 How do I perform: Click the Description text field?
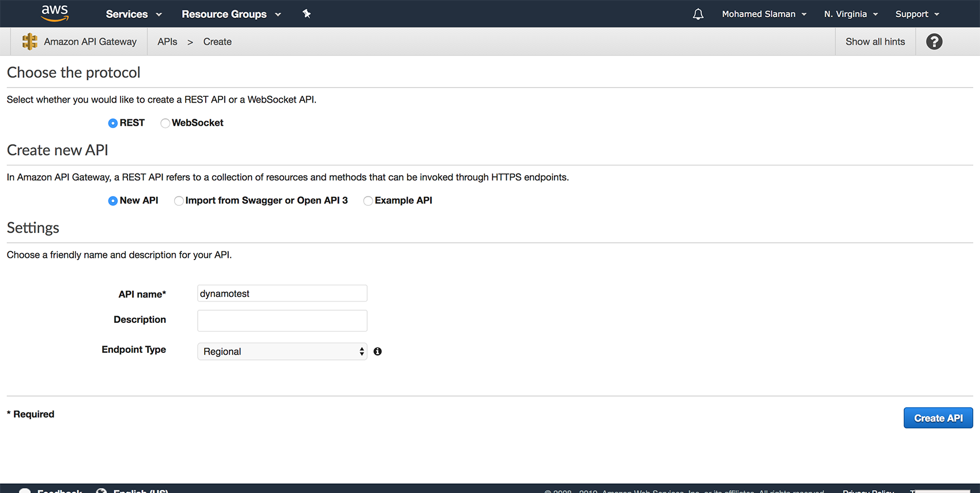pos(282,321)
